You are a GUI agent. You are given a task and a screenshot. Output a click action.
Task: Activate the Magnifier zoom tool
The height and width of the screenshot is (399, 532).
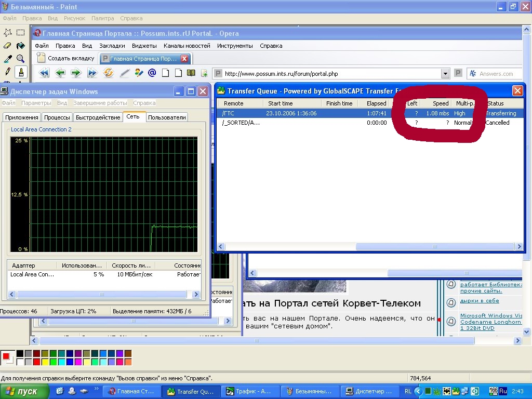click(21, 59)
